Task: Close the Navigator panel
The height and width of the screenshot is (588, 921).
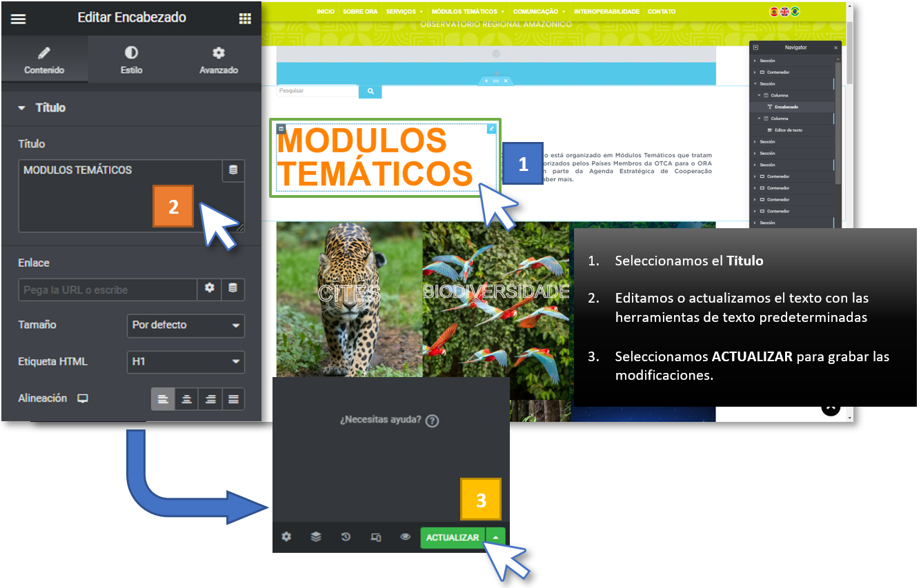Action: pyautogui.click(x=835, y=48)
